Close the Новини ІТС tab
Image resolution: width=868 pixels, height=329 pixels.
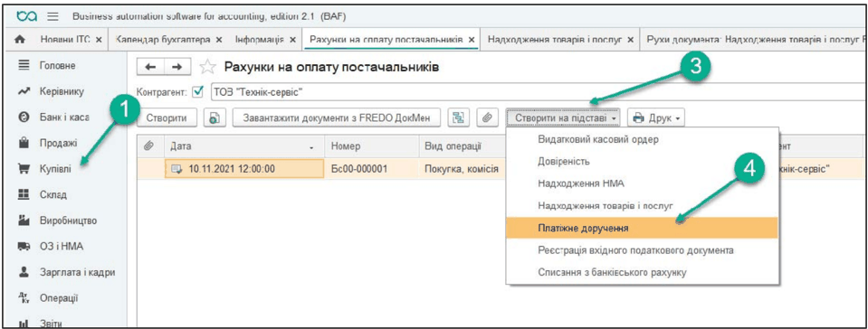(99, 40)
